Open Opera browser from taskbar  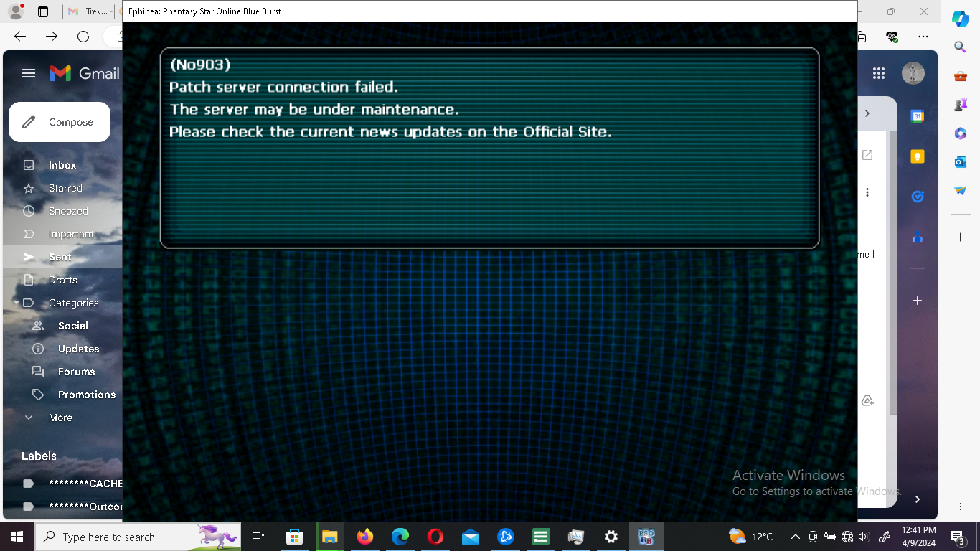click(x=435, y=537)
